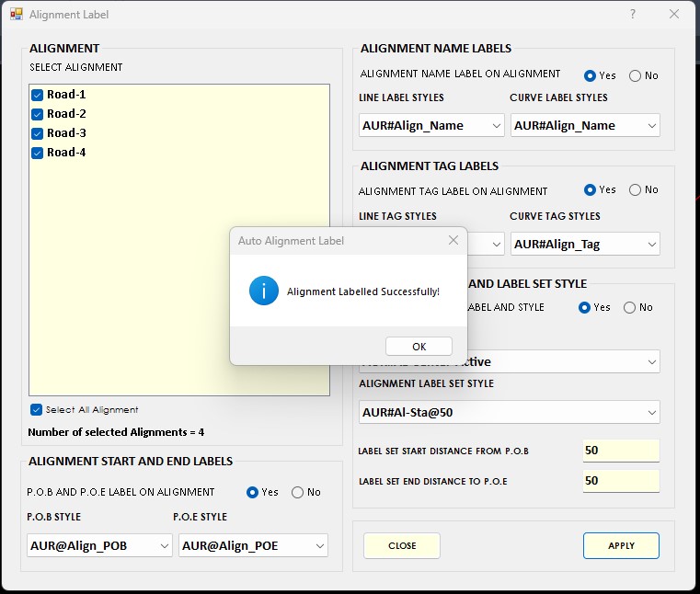Toggle the Select All Alignment checkbox
The image size is (700, 594).
37,410
